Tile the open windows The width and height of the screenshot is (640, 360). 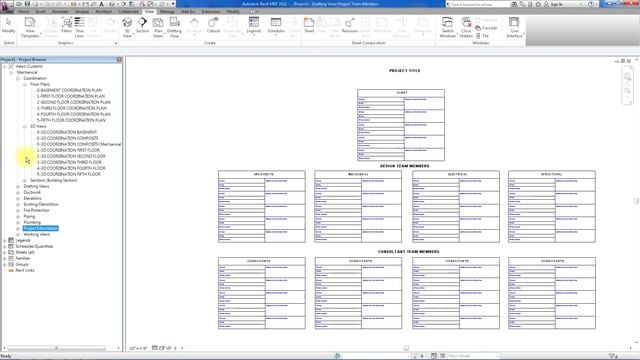[x=482, y=36]
